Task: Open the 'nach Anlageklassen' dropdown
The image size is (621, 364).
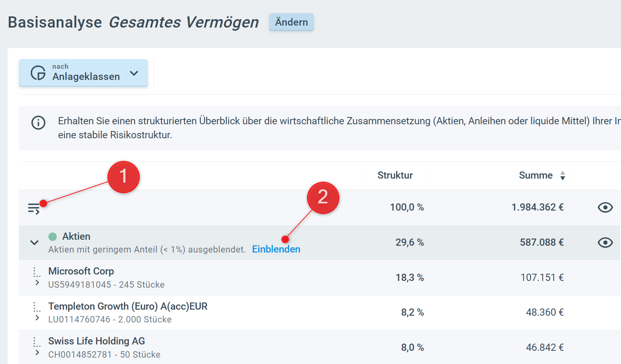Action: 83,73
